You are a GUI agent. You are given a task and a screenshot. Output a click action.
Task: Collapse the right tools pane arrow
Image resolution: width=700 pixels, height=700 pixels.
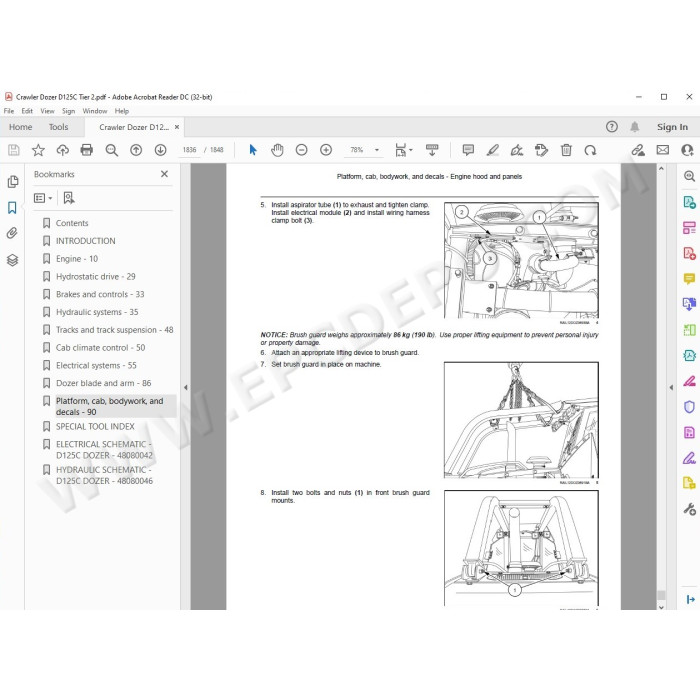pos(671,388)
